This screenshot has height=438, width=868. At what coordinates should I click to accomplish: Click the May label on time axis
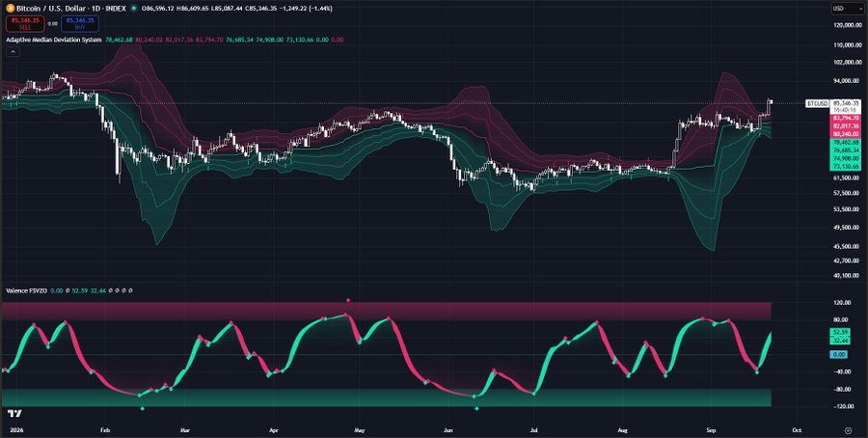(x=360, y=430)
